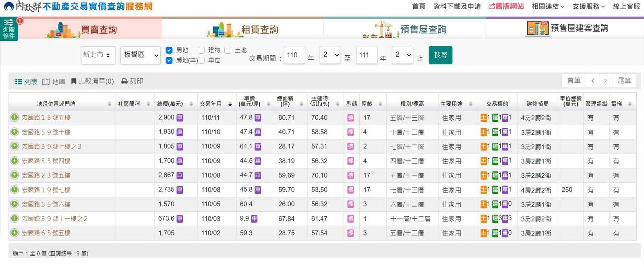Screen dimensions: 644x267
Task: Expand the 支援服務 menu
Action: pos(588,6)
